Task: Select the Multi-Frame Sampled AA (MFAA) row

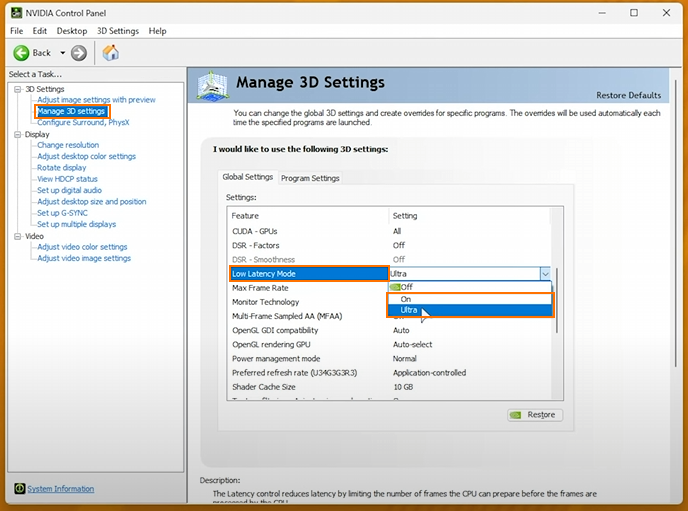Action: pyautogui.click(x=309, y=316)
